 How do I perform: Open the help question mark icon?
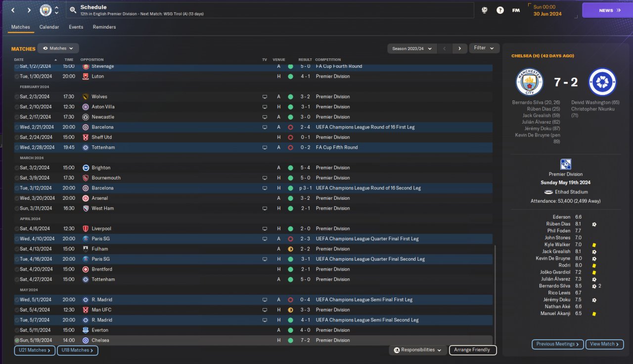click(x=500, y=10)
